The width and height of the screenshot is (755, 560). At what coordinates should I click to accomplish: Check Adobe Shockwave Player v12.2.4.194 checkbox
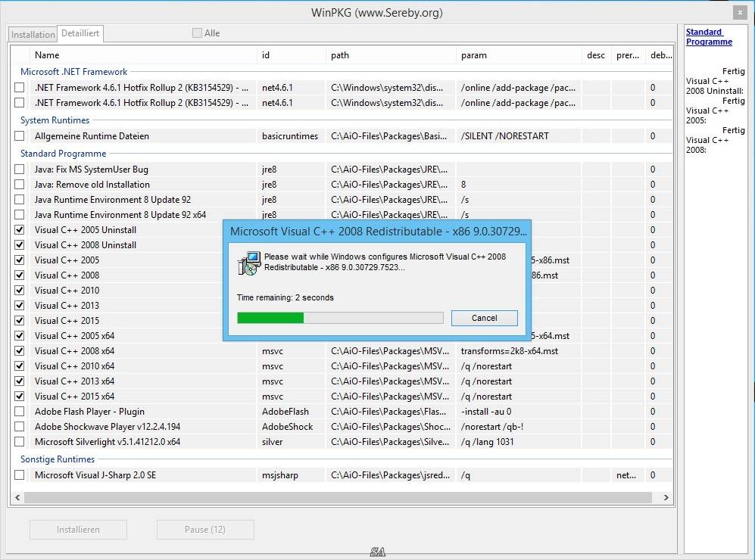click(19, 426)
